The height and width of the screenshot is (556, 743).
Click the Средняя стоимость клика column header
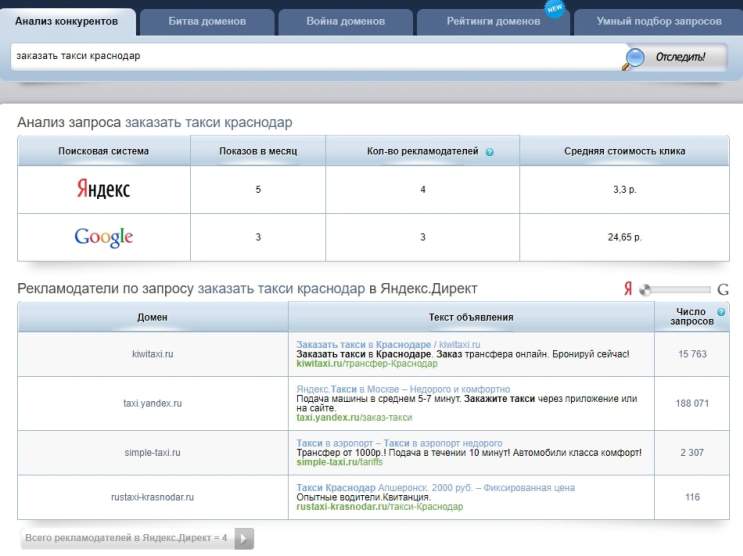[625, 151]
